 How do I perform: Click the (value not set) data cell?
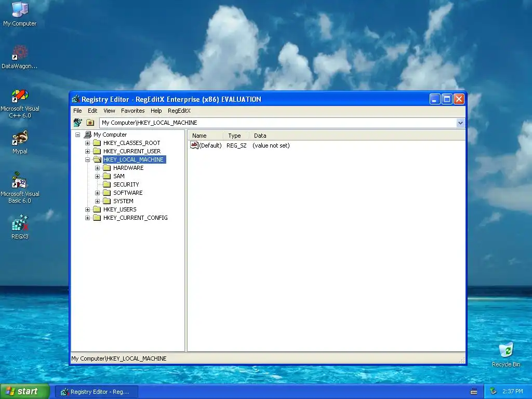tap(271, 145)
